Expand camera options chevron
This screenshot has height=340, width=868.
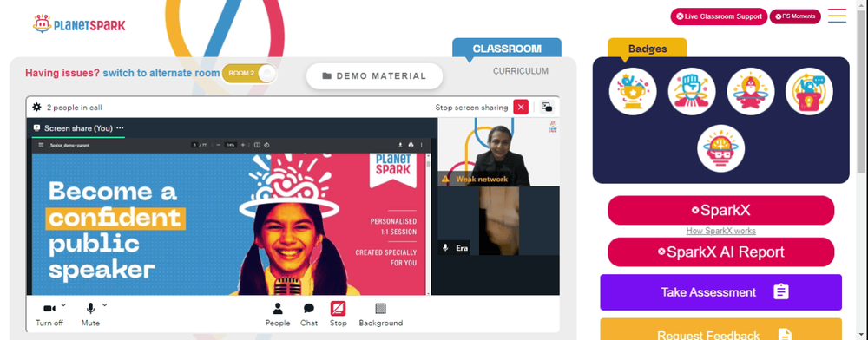(x=63, y=304)
